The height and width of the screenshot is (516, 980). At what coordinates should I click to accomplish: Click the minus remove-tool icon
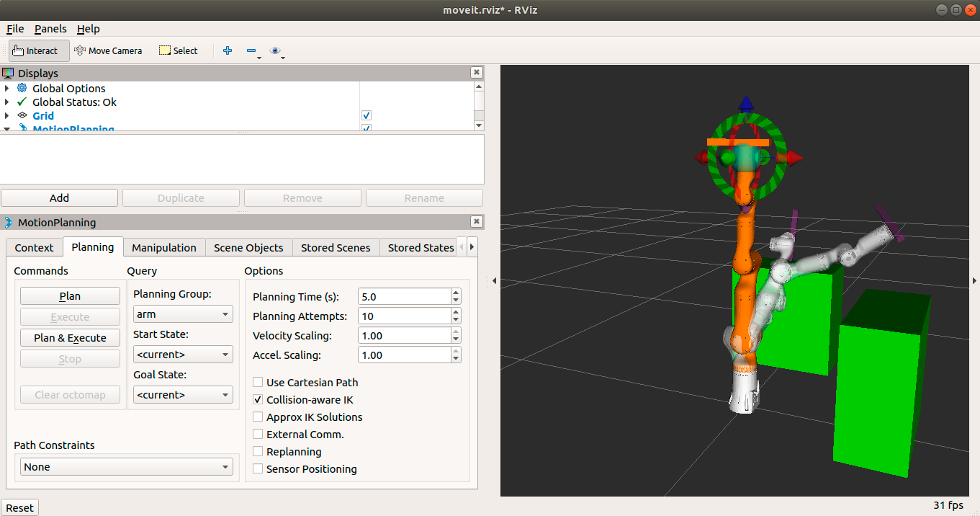click(x=251, y=50)
